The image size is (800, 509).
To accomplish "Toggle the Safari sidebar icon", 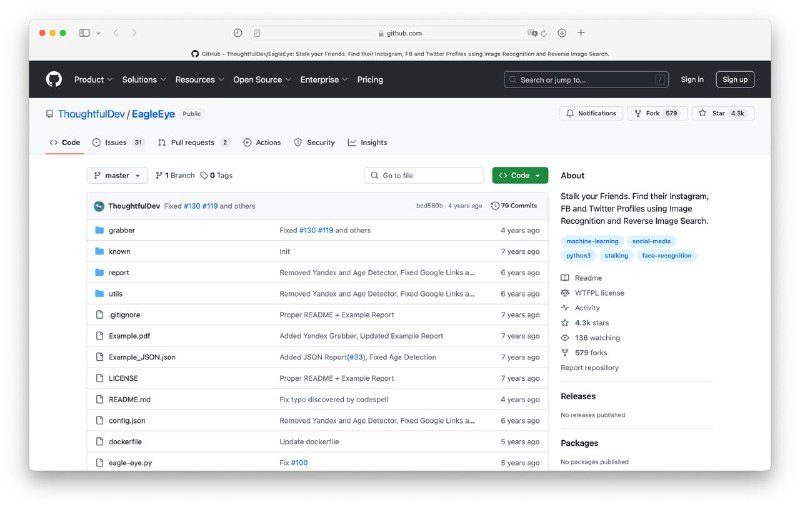I will 84,33.
